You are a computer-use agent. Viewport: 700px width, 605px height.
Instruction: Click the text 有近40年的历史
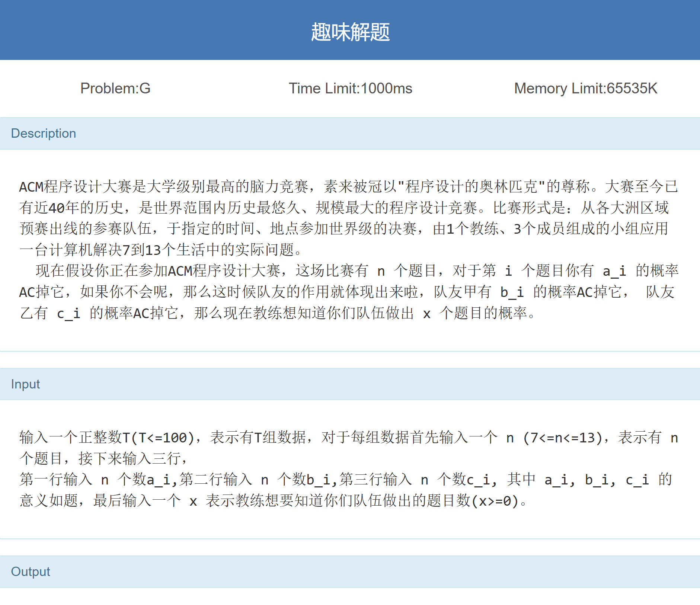click(x=71, y=208)
